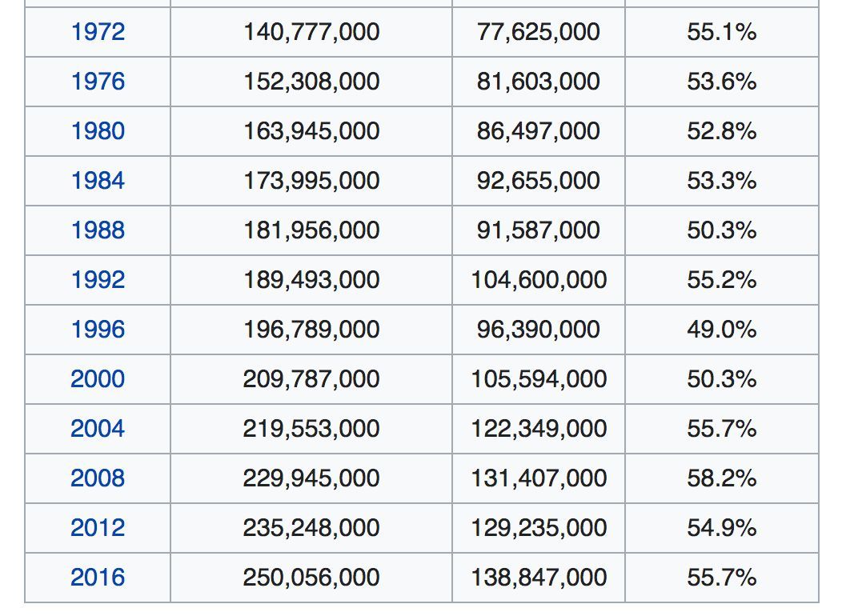Viewport: 842px width, 616px height.
Task: Open the 1984 year link
Action: tap(98, 181)
